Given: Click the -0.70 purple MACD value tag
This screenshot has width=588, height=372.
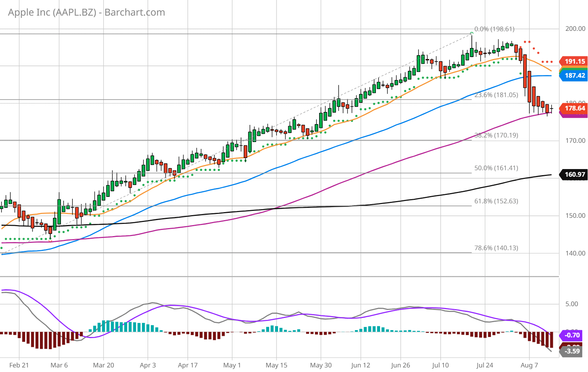Looking at the screenshot, I should (571, 335).
